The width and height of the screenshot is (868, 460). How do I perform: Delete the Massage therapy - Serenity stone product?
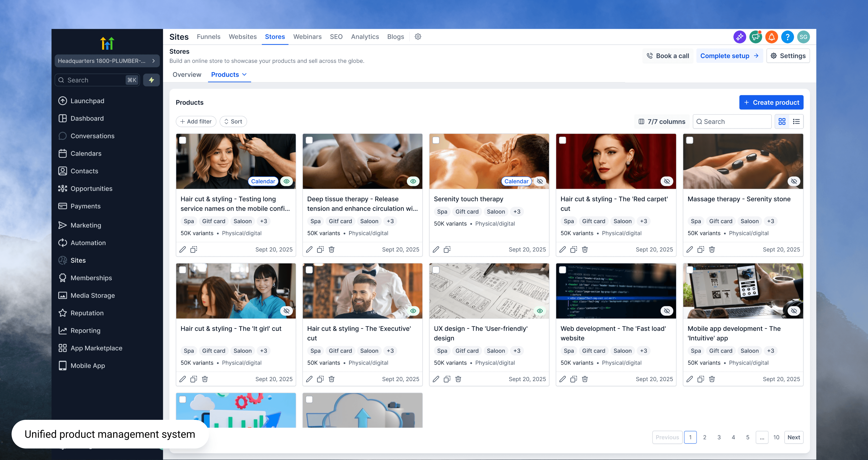pyautogui.click(x=712, y=250)
